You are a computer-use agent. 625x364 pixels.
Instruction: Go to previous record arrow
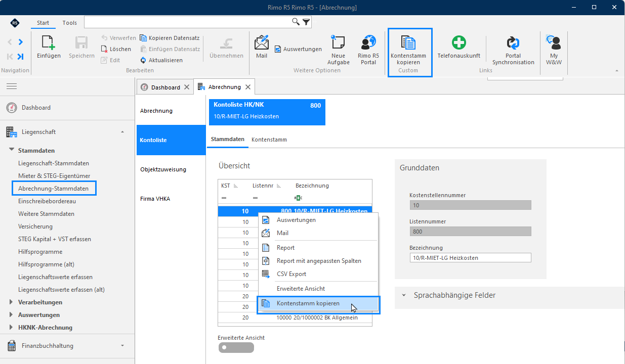point(10,42)
